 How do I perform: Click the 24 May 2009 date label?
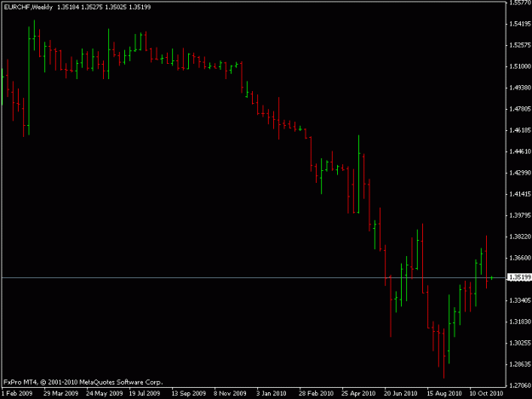click(104, 394)
